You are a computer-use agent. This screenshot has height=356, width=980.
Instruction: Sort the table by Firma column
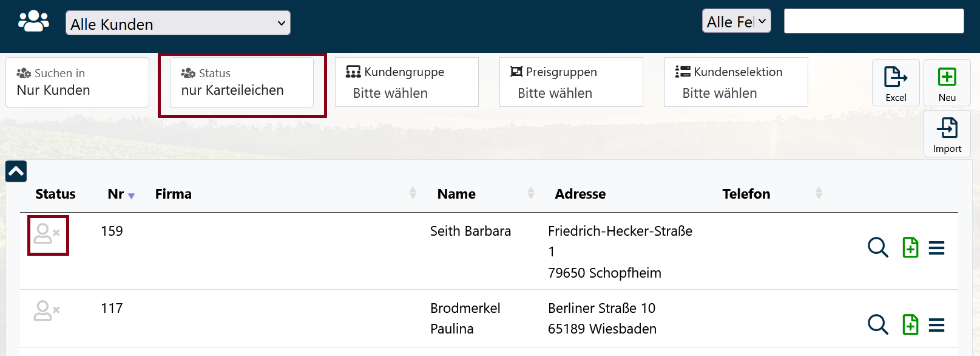pos(173,194)
